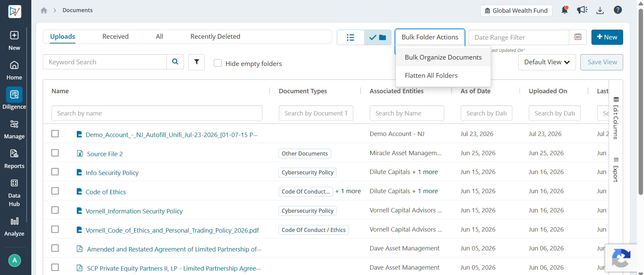This screenshot has height=275, width=644.
Task: Click the document icon for Info Security Policy
Action: pyautogui.click(x=79, y=172)
